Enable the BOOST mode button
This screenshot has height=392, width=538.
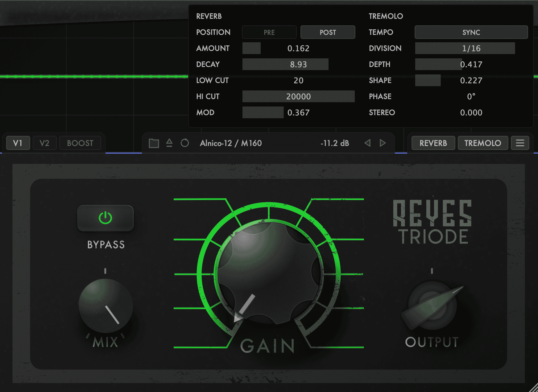[80, 143]
